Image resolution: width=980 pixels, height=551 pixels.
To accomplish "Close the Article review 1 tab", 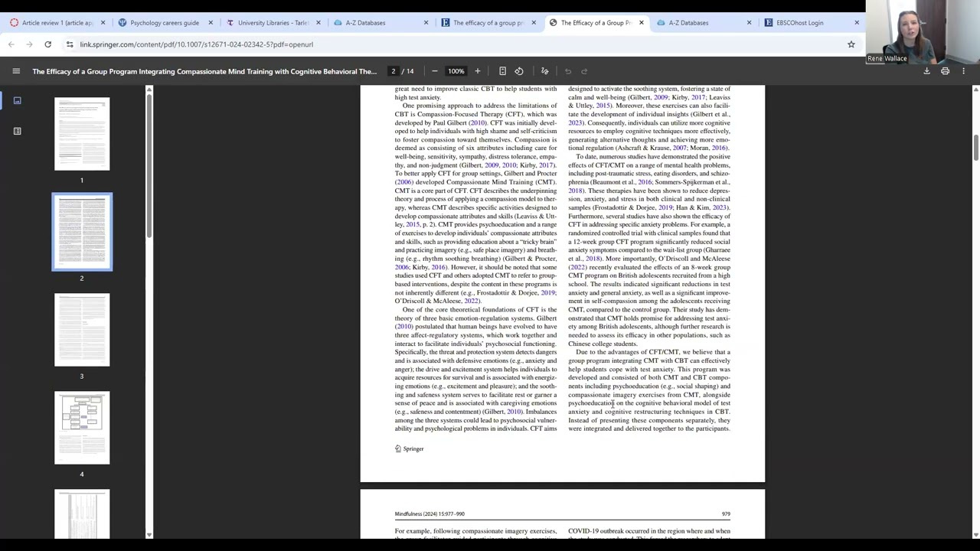I will [103, 23].
